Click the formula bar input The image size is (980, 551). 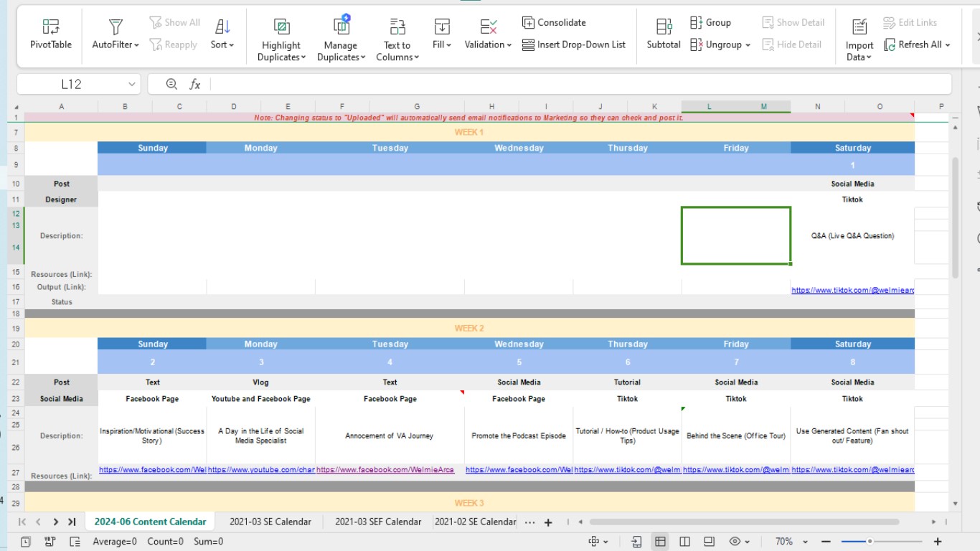click(x=581, y=84)
